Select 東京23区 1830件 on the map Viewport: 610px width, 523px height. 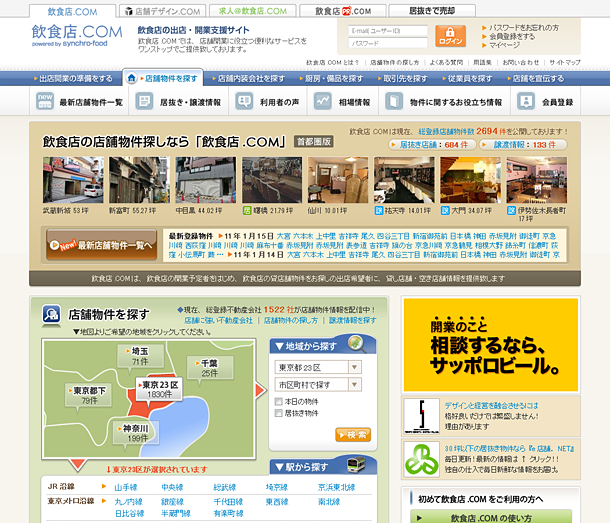pos(159,389)
